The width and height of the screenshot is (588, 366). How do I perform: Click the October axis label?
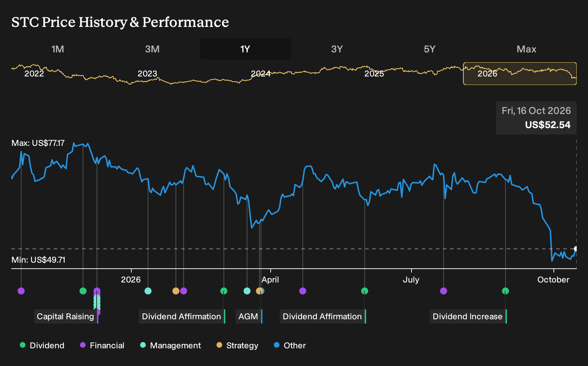pyautogui.click(x=553, y=280)
